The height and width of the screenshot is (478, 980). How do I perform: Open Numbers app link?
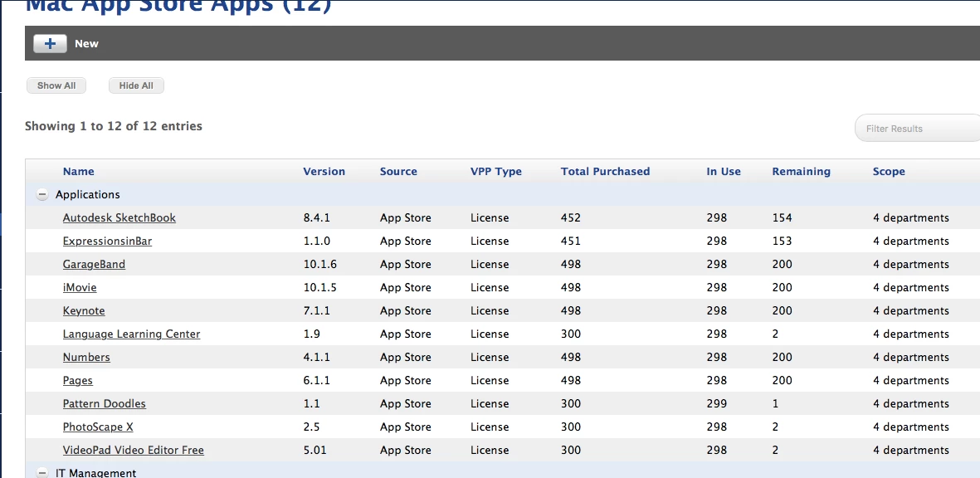(86, 358)
